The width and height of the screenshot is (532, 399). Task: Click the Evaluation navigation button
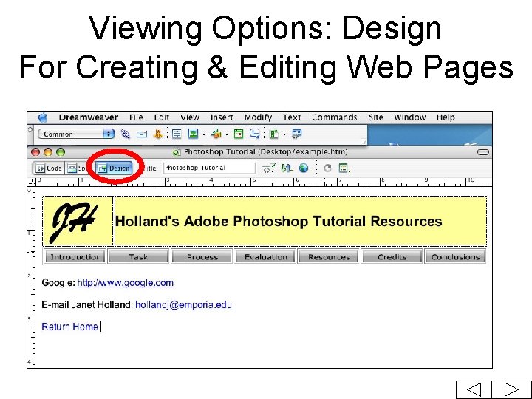(266, 257)
